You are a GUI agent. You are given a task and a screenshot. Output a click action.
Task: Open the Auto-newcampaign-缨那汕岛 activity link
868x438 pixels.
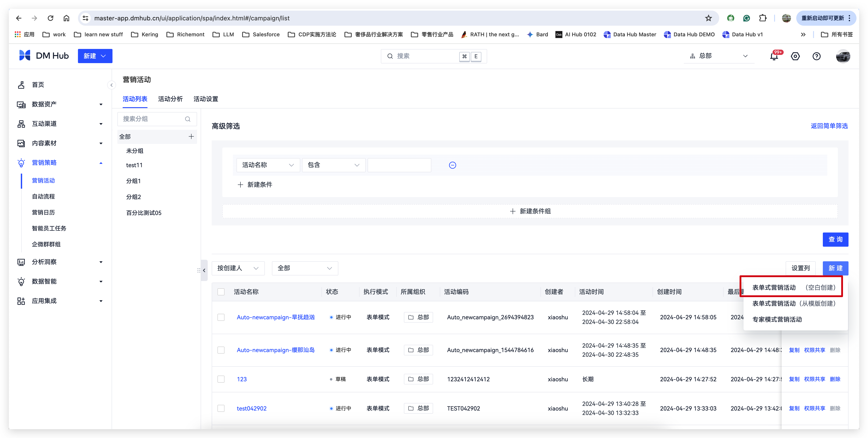pos(276,350)
